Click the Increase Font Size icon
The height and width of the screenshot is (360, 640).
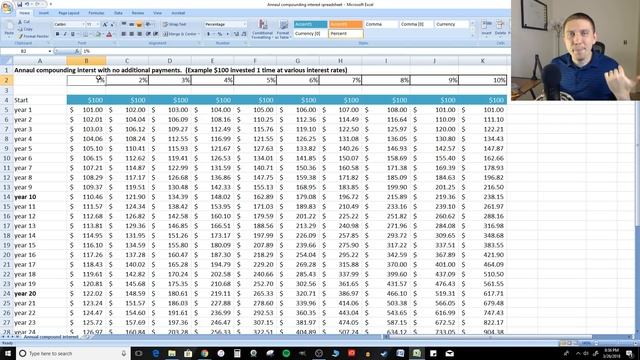pyautogui.click(x=105, y=24)
